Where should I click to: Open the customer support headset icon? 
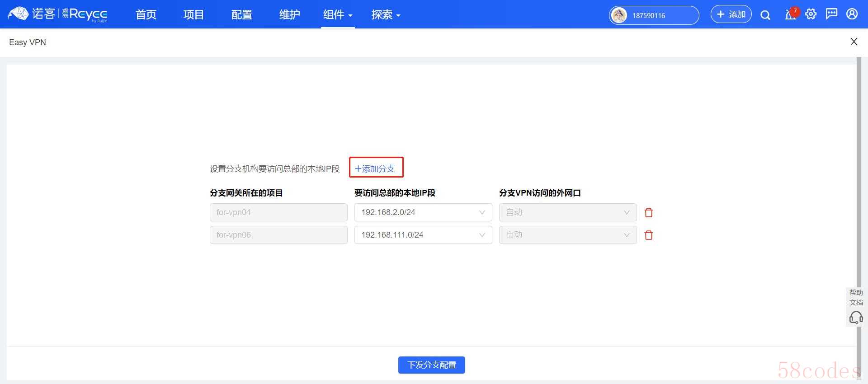point(856,317)
